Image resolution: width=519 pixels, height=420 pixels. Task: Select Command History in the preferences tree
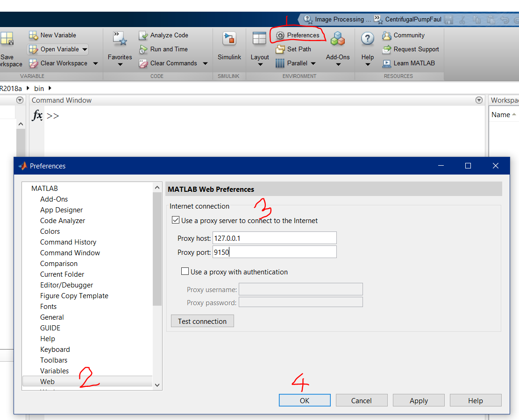click(x=68, y=242)
